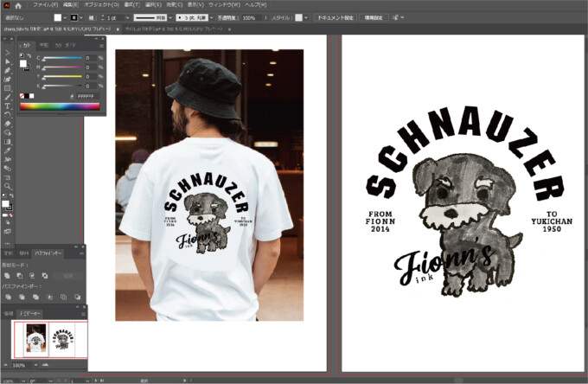Click the Navigator panel preview thumbnail

pos(48,336)
